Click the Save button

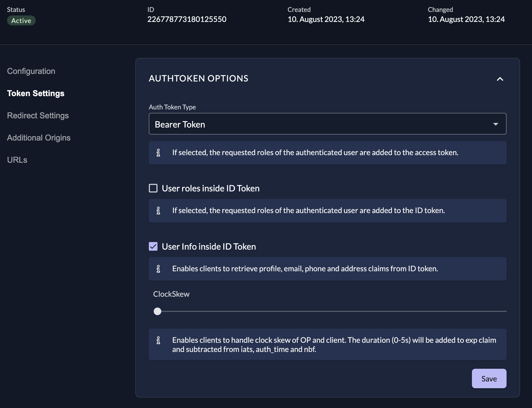(x=489, y=378)
